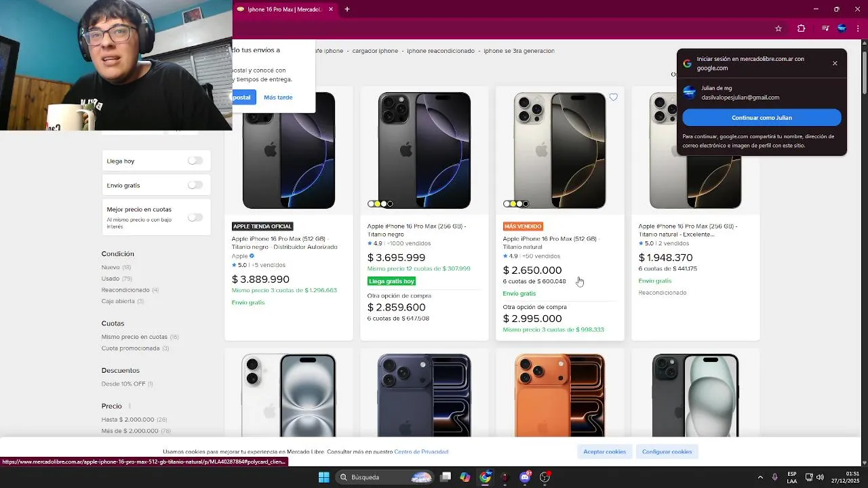
Task: Click the microphone tray icon
Action: pyautogui.click(x=775, y=477)
